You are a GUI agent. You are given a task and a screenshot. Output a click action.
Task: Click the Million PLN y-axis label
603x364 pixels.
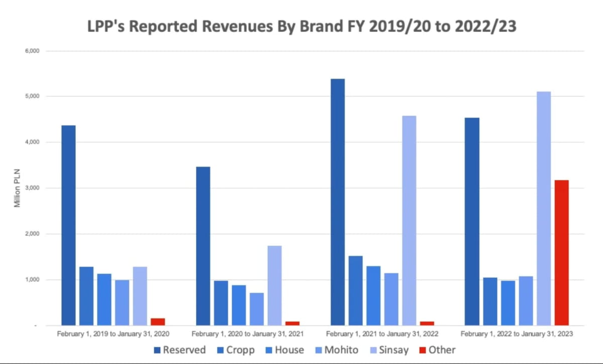tap(17, 188)
